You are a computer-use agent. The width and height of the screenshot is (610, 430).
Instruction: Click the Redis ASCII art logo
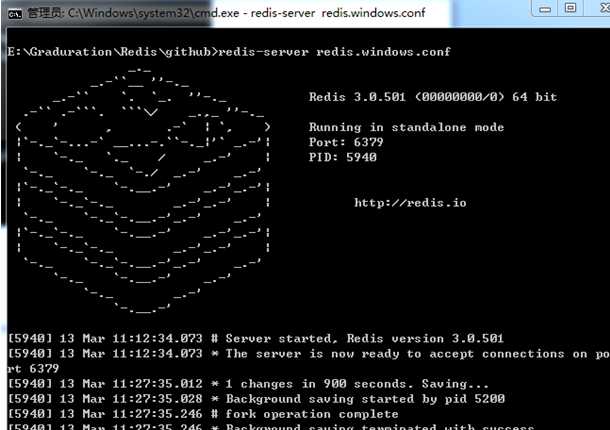pyautogui.click(x=143, y=191)
